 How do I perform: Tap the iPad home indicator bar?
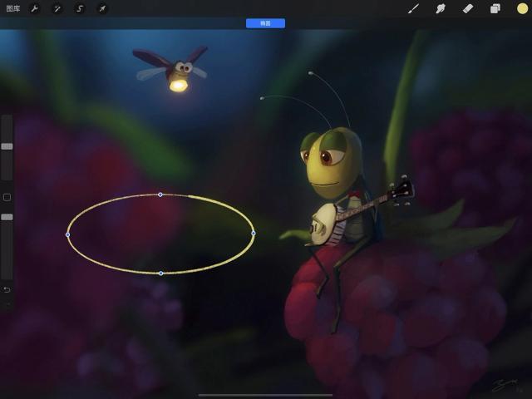(265, 395)
